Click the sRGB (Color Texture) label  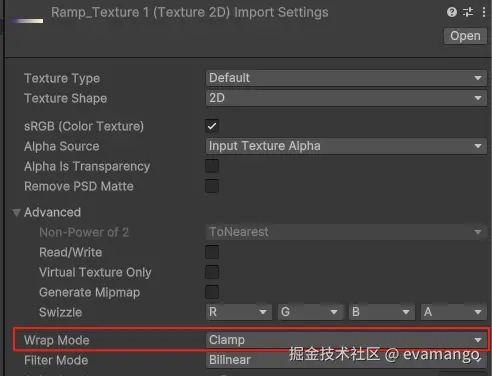click(84, 126)
